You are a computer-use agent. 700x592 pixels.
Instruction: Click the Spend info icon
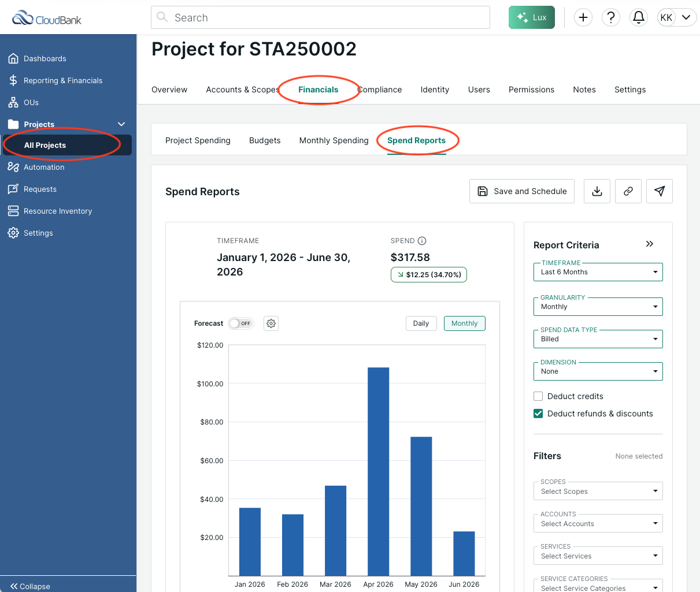pyautogui.click(x=422, y=241)
